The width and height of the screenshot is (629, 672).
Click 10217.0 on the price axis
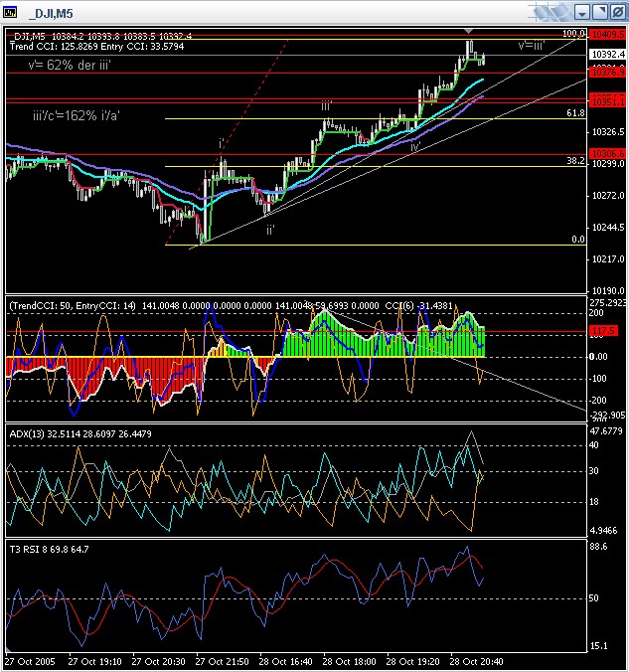(608, 258)
